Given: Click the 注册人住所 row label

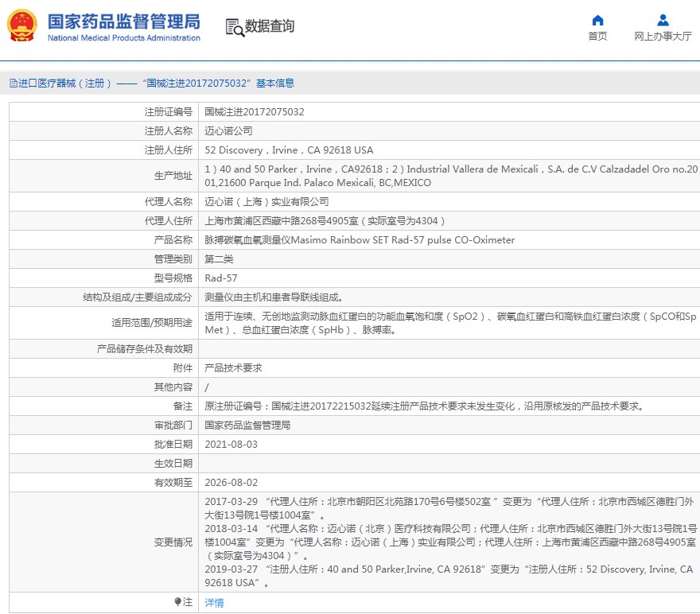Looking at the screenshot, I should pos(169,150).
